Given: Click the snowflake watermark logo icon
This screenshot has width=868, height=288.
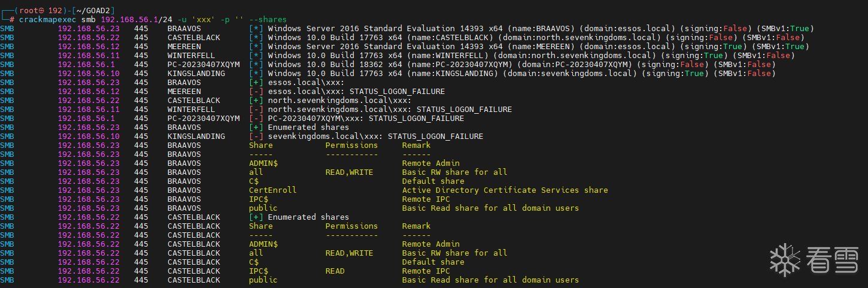Looking at the screenshot, I should tap(784, 259).
